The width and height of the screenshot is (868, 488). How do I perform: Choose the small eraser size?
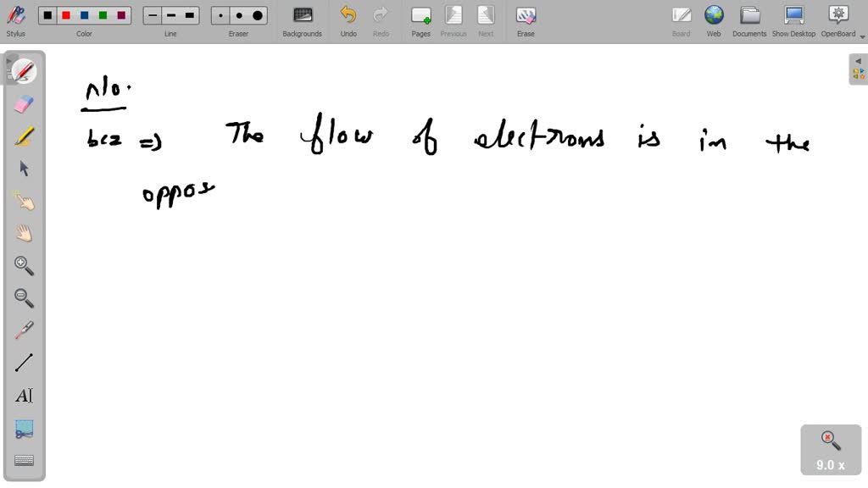tap(221, 15)
